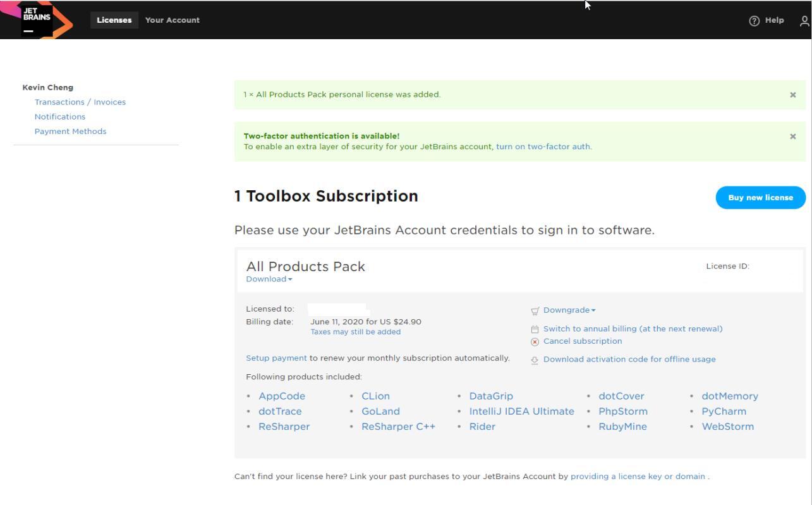Open the user profile icon
This screenshot has width=812, height=505.
(x=805, y=20)
